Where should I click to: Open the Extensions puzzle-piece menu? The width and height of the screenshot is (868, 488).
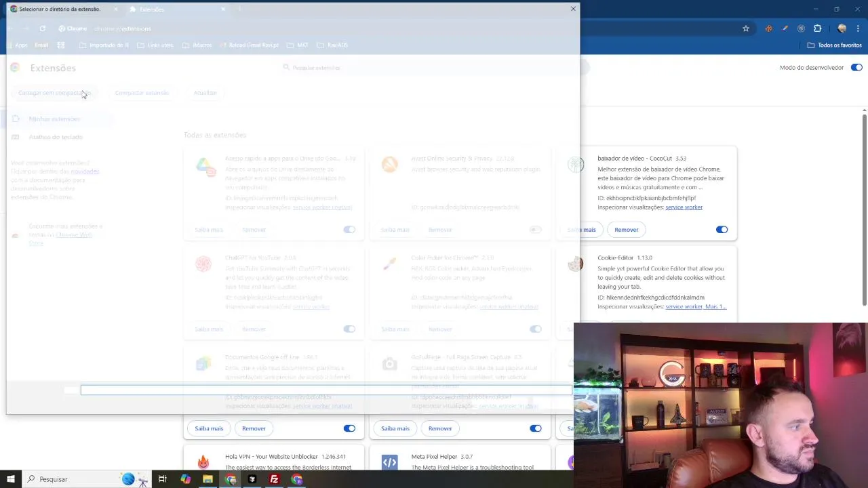[817, 28]
